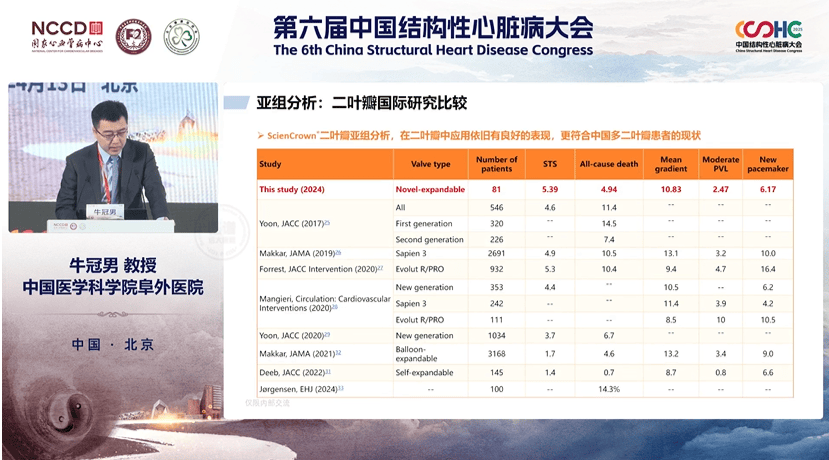
Task: Click the 'Second generation' valve type cell
Action: coord(429,240)
